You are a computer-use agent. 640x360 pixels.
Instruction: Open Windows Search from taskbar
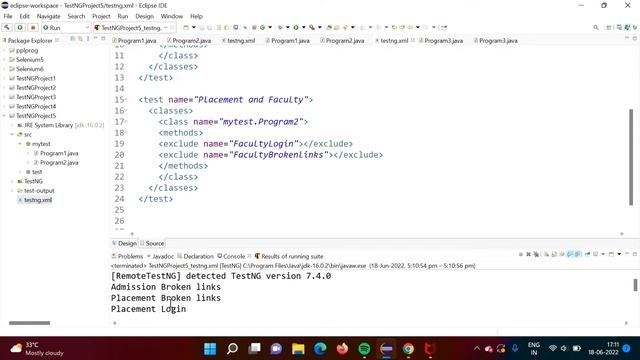click(x=232, y=349)
